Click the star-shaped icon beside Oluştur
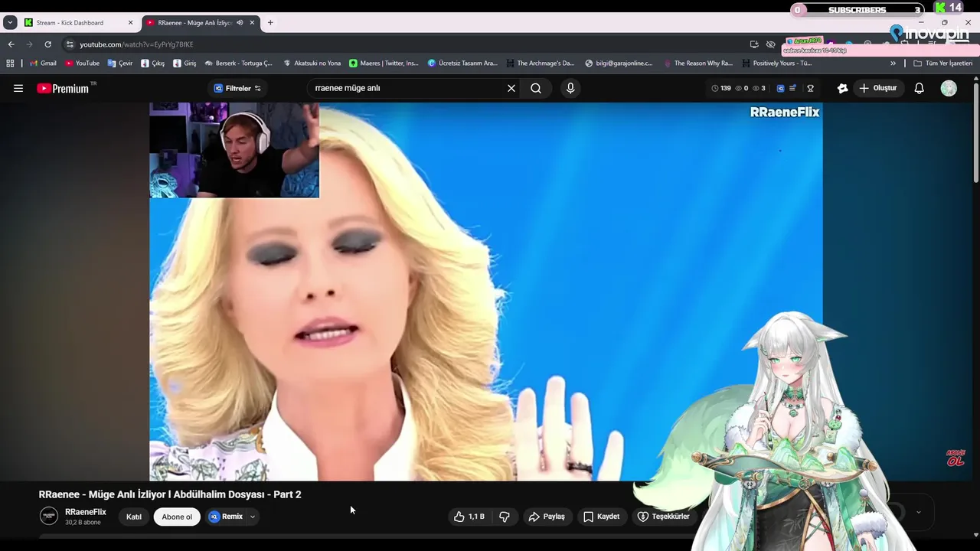Screen dimensions: 980x551 pos(842,88)
